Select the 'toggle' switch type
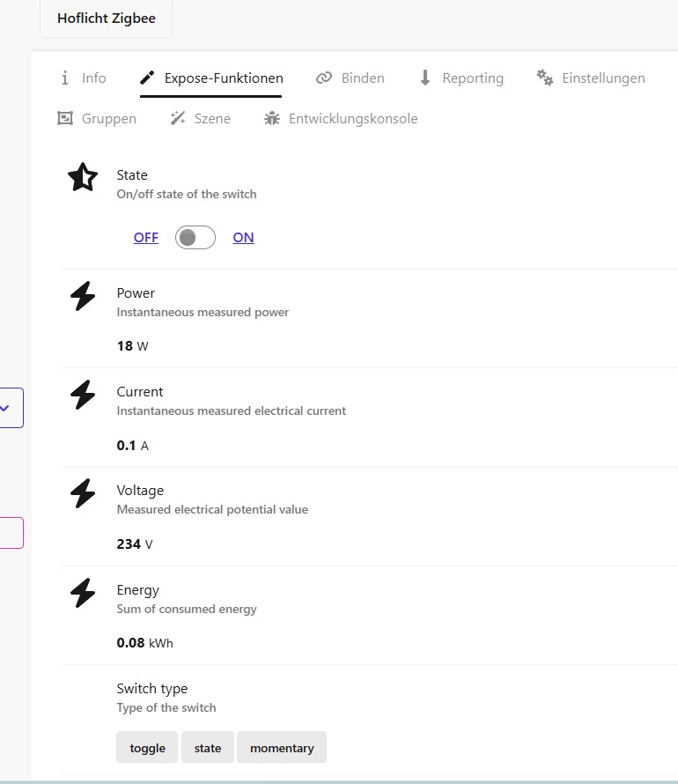This screenshot has height=784, width=678. tap(147, 748)
